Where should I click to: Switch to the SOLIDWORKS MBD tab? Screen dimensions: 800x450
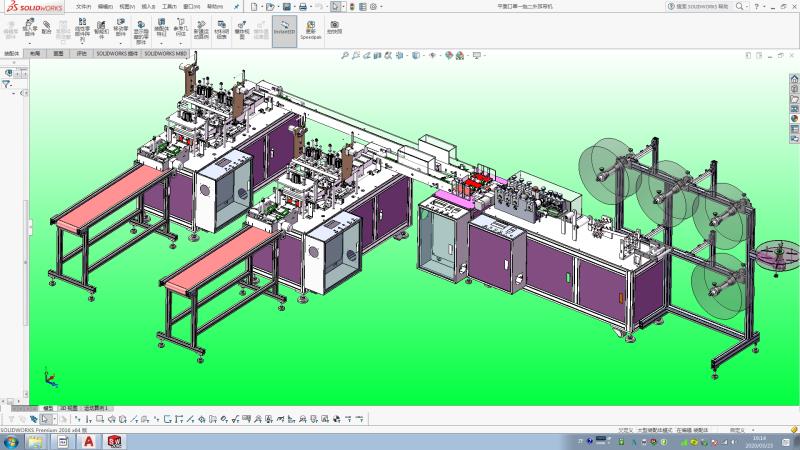click(x=166, y=53)
